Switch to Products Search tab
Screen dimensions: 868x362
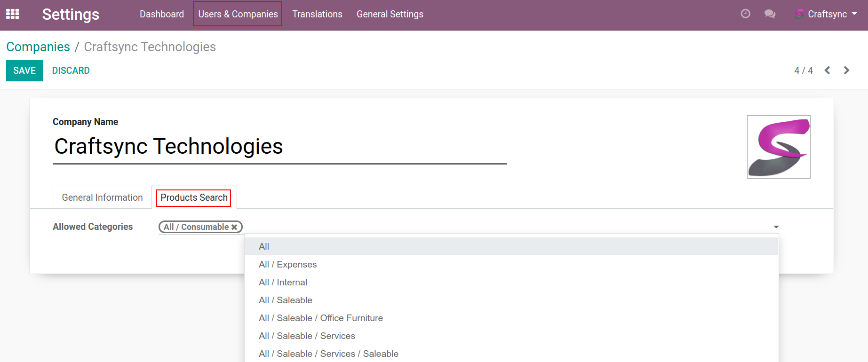coord(194,197)
